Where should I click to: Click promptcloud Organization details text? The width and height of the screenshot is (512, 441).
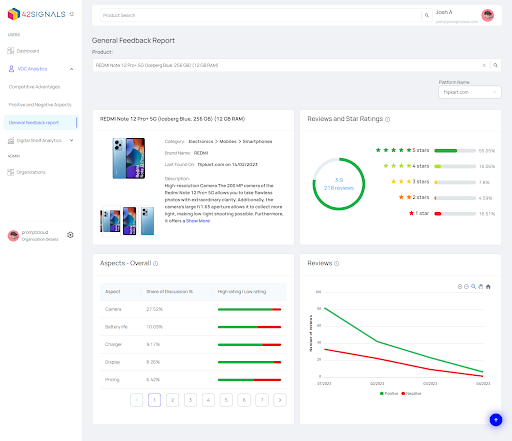click(40, 239)
